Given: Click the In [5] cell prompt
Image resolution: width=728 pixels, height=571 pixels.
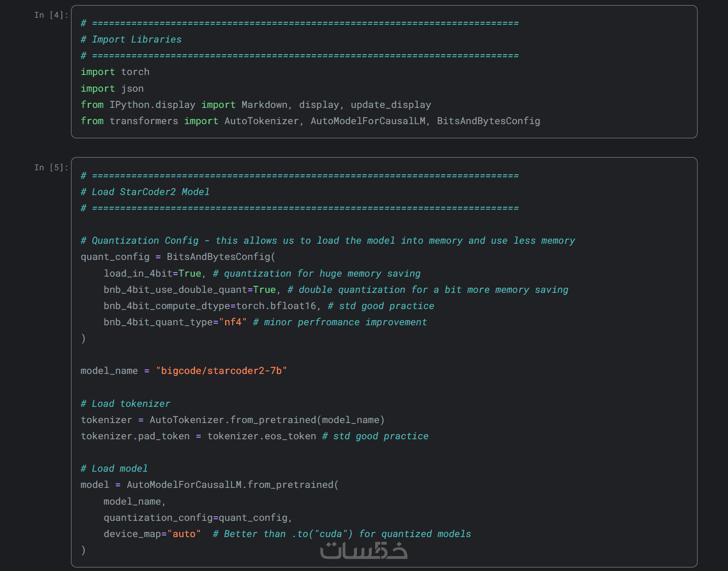Looking at the screenshot, I should [51, 168].
